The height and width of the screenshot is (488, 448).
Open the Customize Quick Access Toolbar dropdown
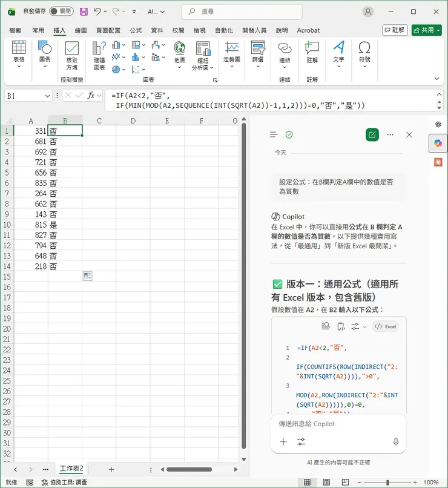click(x=134, y=12)
